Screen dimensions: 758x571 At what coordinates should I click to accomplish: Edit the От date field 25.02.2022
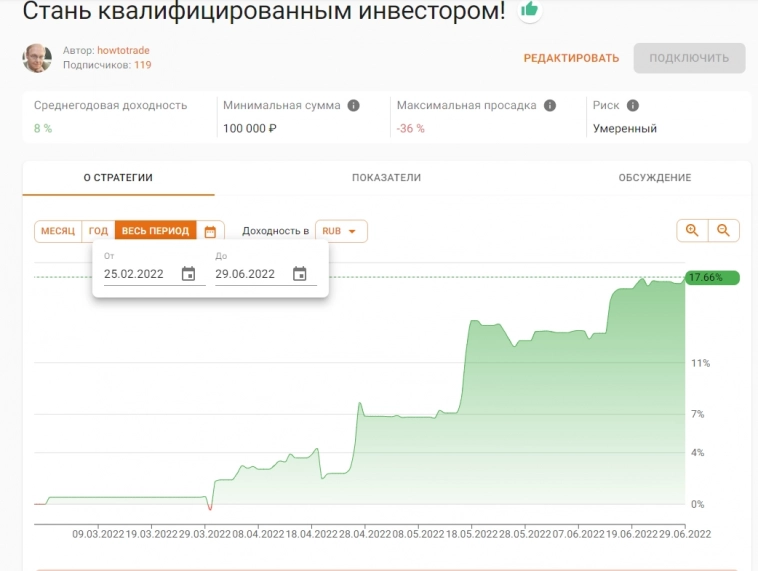tap(134, 274)
